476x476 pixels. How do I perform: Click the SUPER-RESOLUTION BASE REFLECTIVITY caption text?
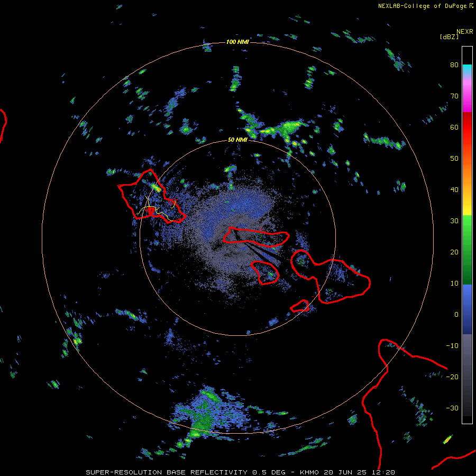(167, 472)
